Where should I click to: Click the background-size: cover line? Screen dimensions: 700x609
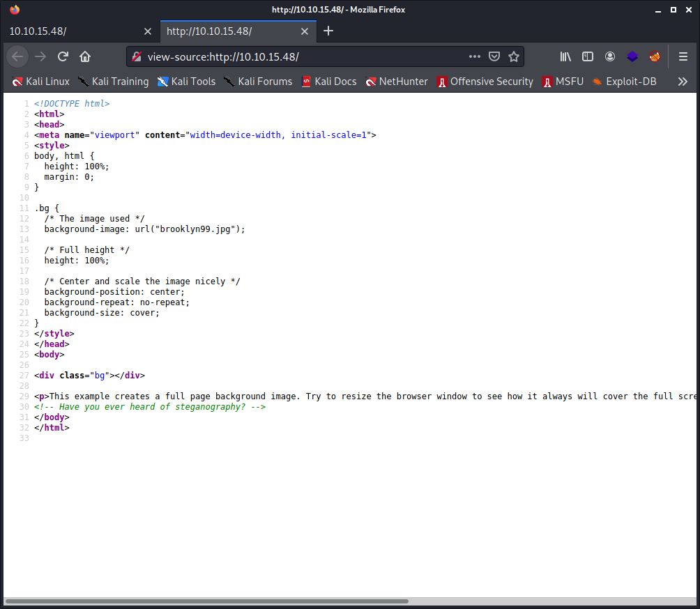[x=102, y=313]
